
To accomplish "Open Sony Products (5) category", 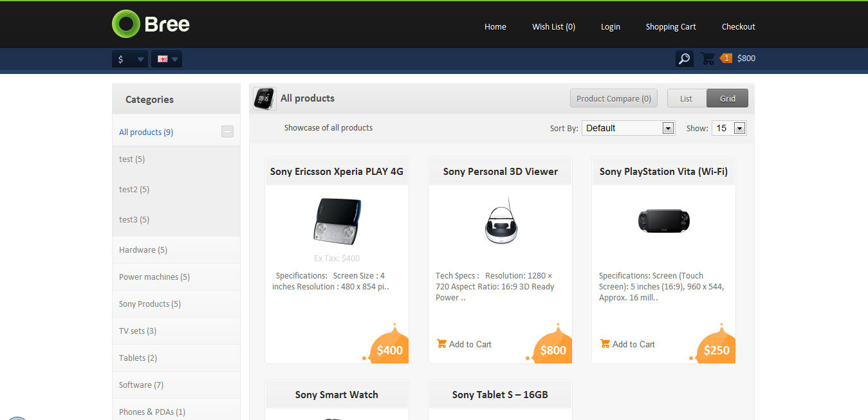I will pyautogui.click(x=150, y=304).
